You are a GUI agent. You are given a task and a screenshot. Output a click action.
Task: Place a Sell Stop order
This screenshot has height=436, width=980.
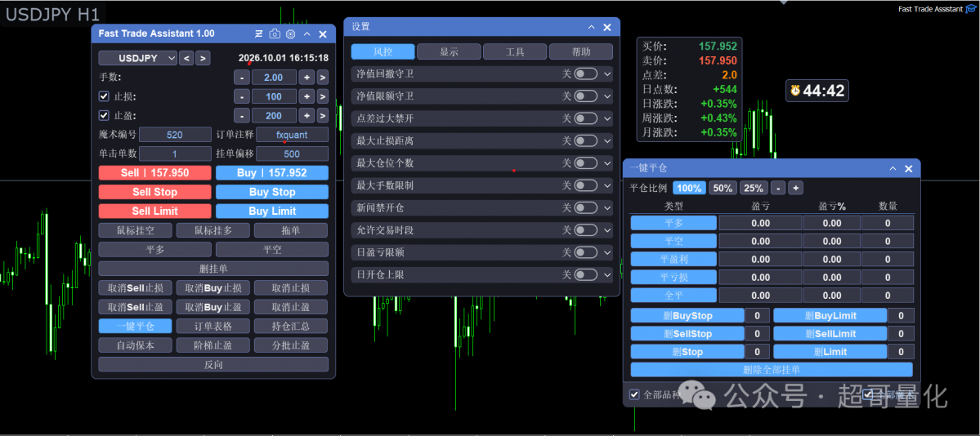click(x=155, y=192)
